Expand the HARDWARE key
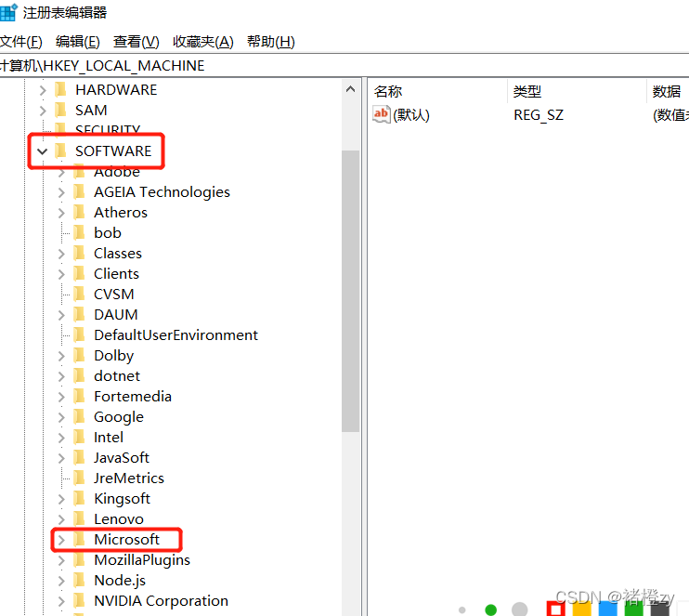This screenshot has width=689, height=616. (x=43, y=90)
